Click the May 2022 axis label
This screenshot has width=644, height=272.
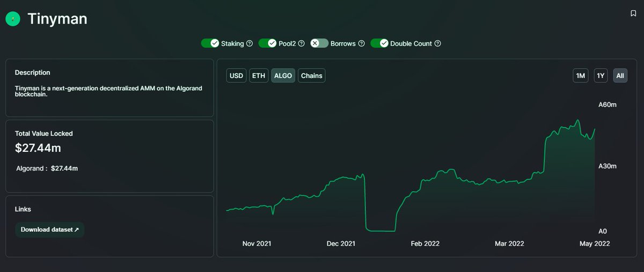pyautogui.click(x=595, y=244)
